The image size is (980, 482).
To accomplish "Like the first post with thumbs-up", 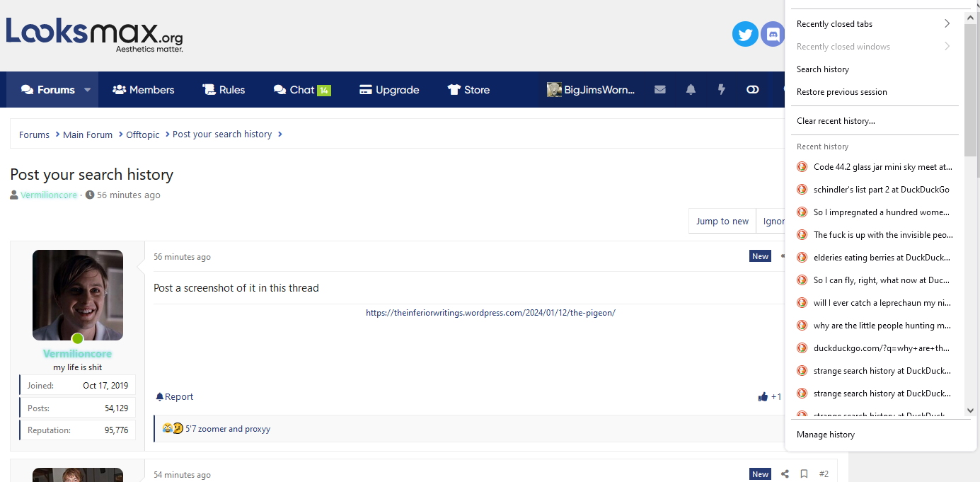I will point(763,397).
